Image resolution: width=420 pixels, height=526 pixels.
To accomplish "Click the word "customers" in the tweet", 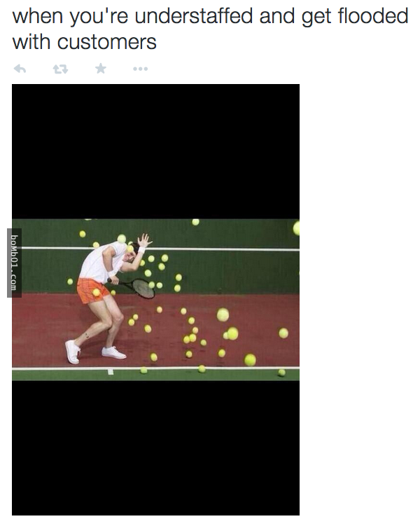I will click(106, 42).
